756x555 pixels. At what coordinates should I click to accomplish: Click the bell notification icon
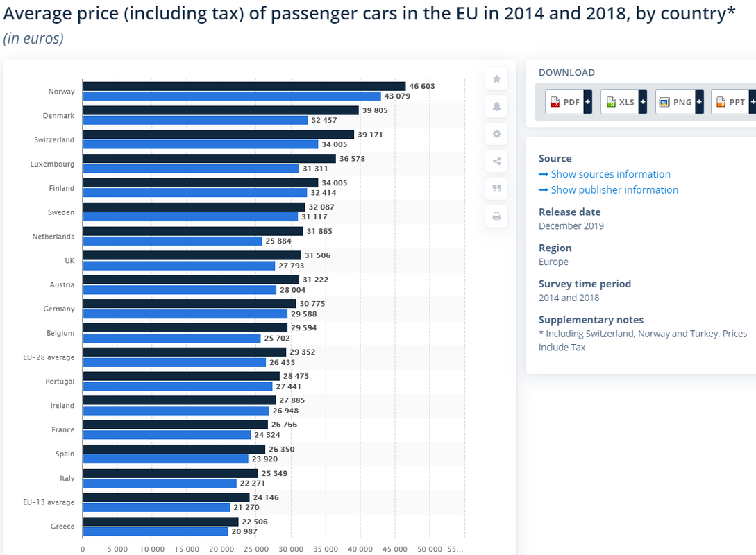(496, 106)
